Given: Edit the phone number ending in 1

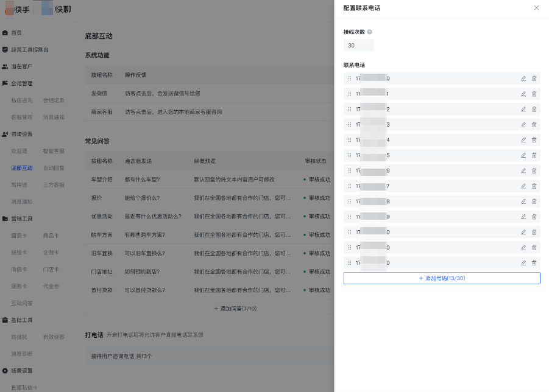Looking at the screenshot, I should tap(523, 94).
